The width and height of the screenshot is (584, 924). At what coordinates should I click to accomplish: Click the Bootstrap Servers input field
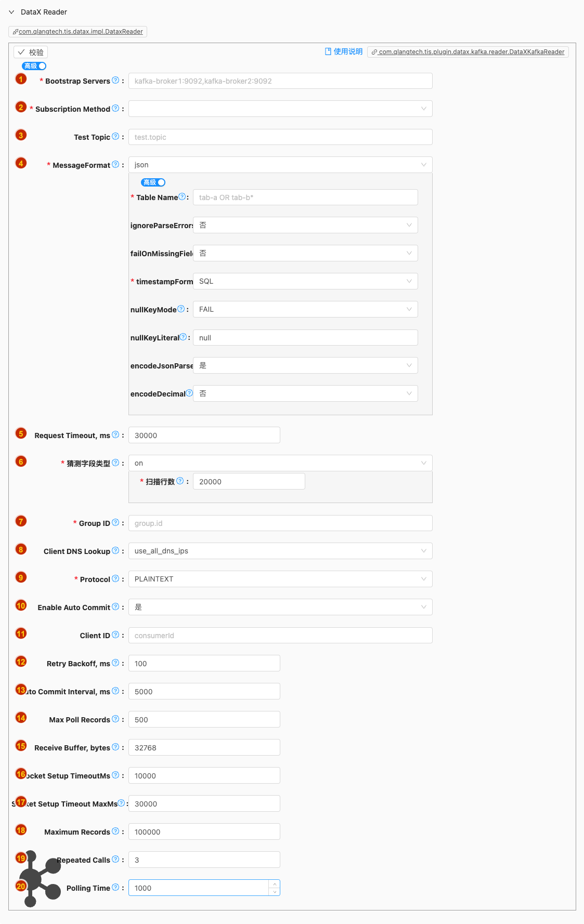[x=280, y=81]
